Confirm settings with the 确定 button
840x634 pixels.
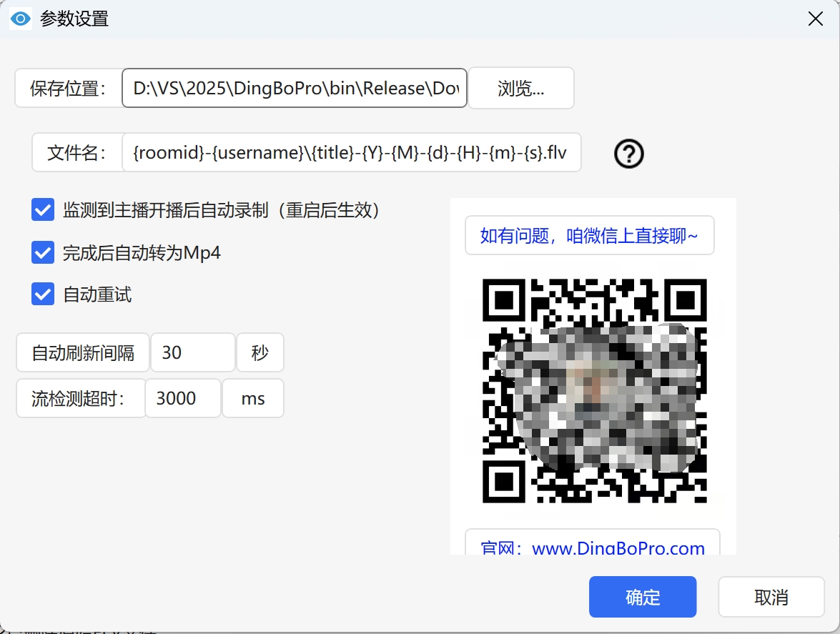coord(642,597)
